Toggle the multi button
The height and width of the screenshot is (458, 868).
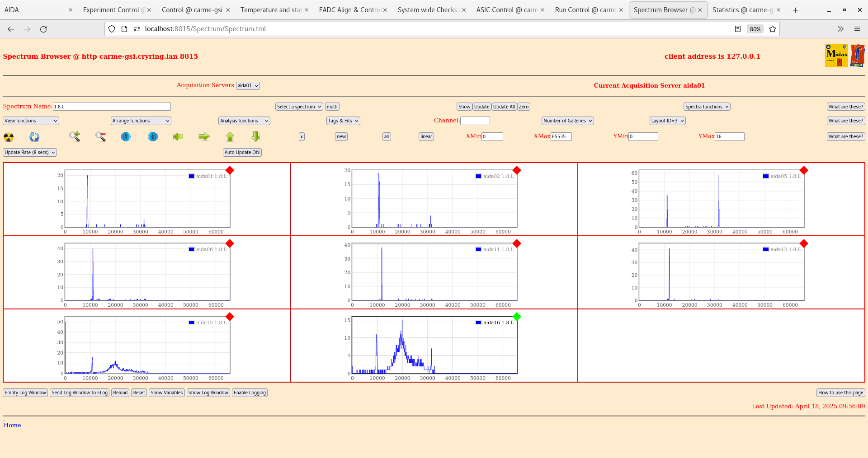coord(332,107)
